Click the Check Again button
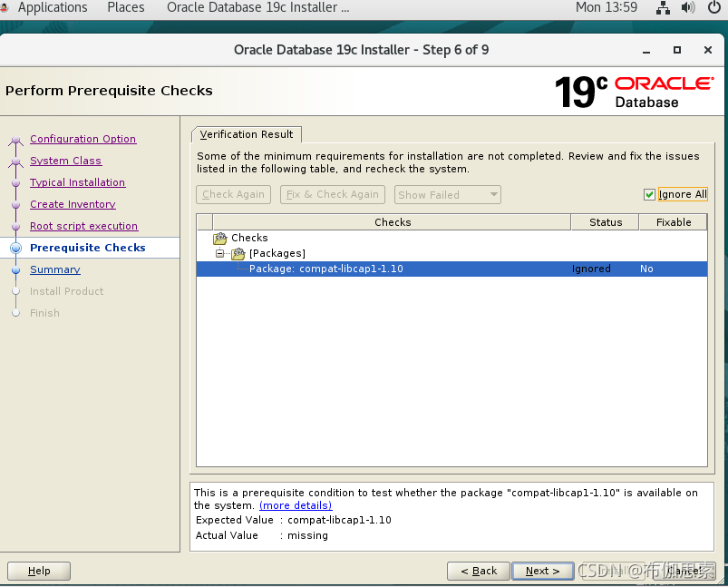728x587 pixels. pyautogui.click(x=233, y=195)
